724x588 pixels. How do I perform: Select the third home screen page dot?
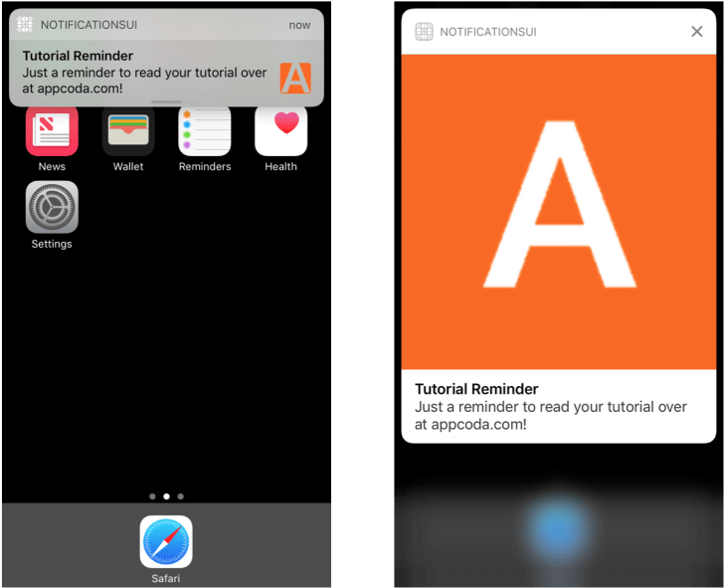pos(181,496)
